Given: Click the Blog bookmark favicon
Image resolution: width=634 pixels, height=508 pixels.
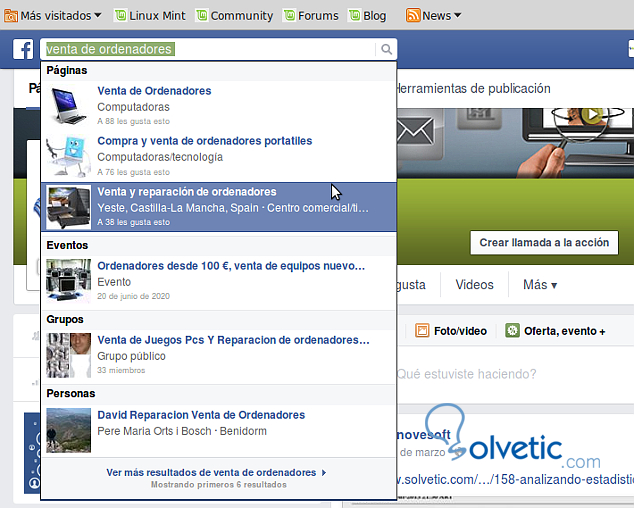Looking at the screenshot, I should click(355, 15).
